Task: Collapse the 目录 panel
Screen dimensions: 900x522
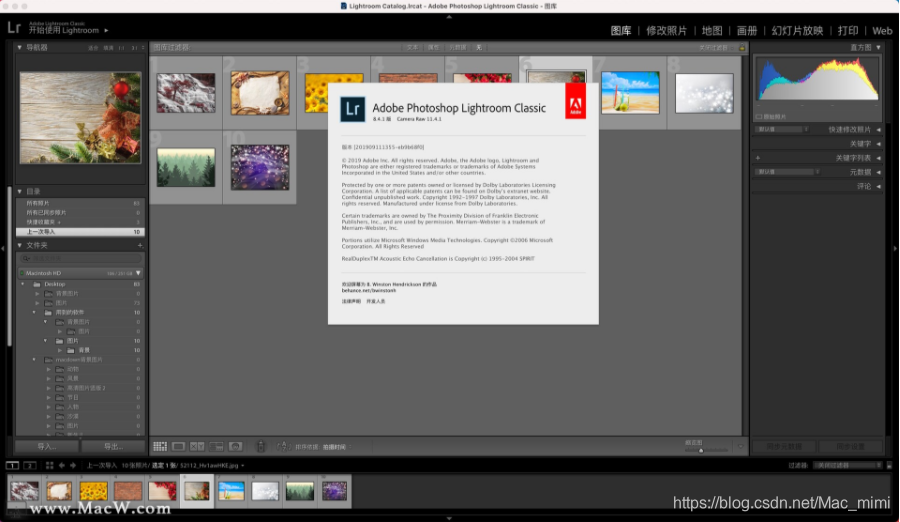Action: click(20, 191)
